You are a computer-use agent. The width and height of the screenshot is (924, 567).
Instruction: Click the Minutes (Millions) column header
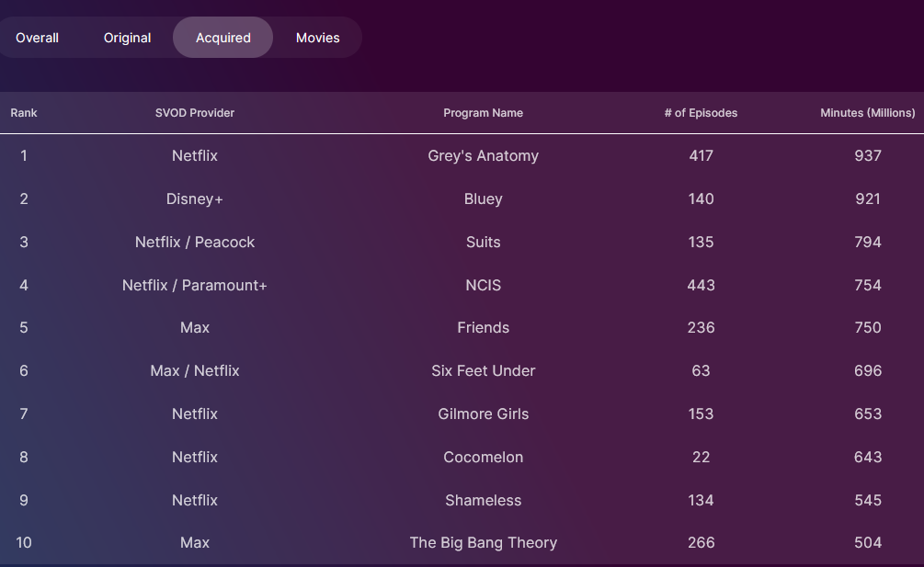pyautogui.click(x=867, y=113)
